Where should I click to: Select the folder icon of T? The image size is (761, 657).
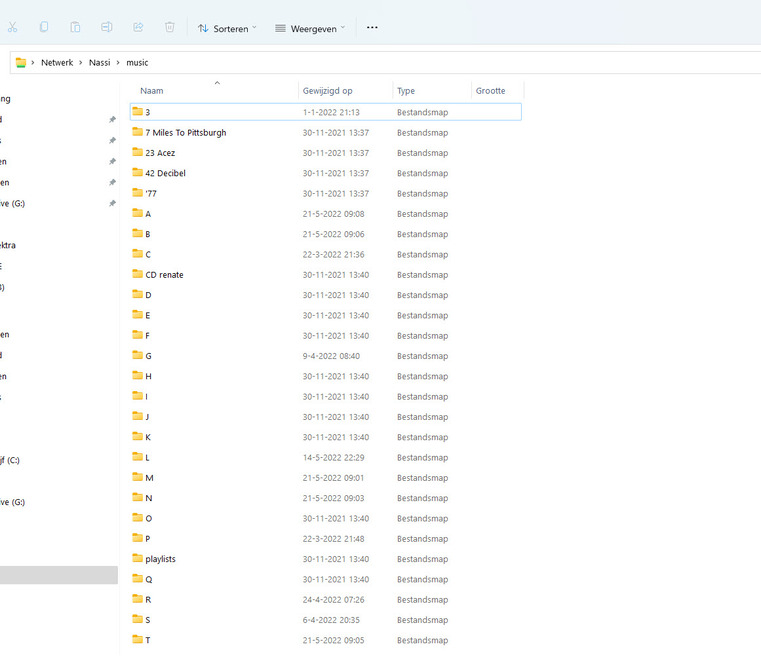click(x=137, y=640)
